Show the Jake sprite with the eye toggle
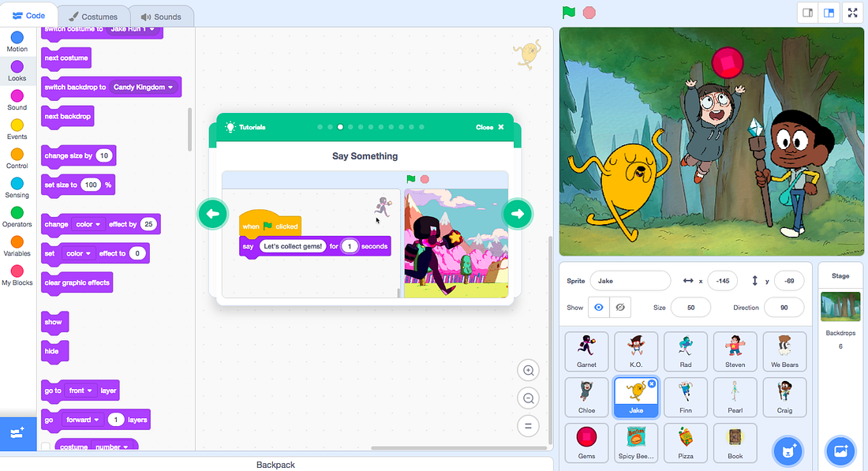The height and width of the screenshot is (471, 868). click(598, 307)
